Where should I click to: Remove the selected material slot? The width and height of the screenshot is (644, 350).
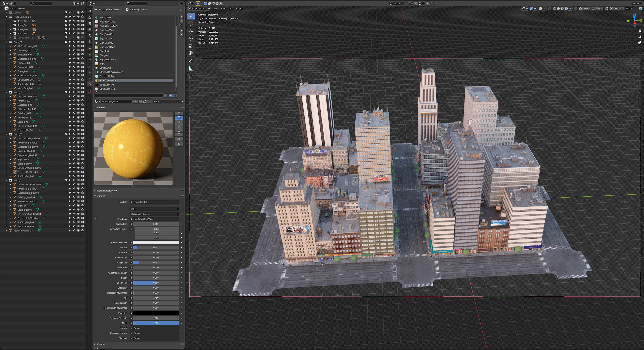(181, 21)
